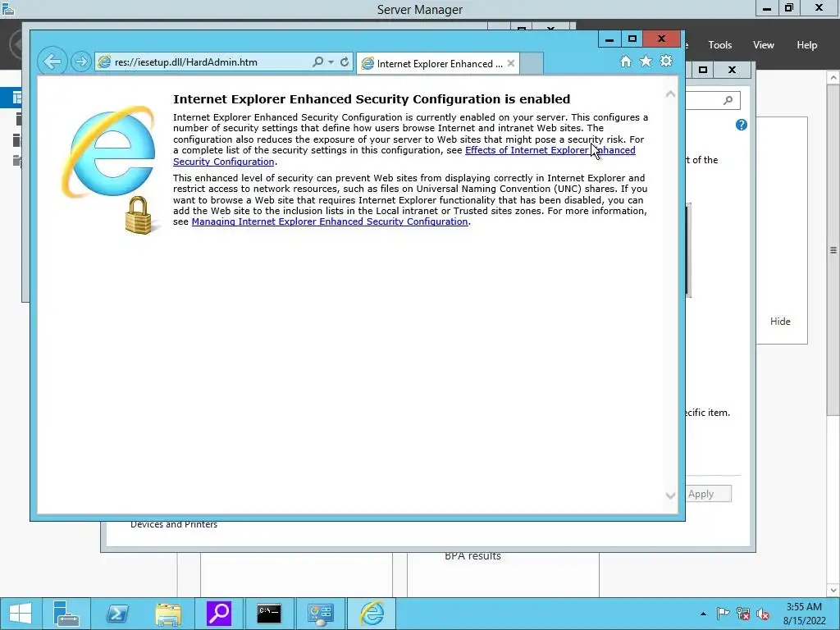The width and height of the screenshot is (840, 630).
Task: Open the Help menu in Server Manager
Action: tap(807, 45)
